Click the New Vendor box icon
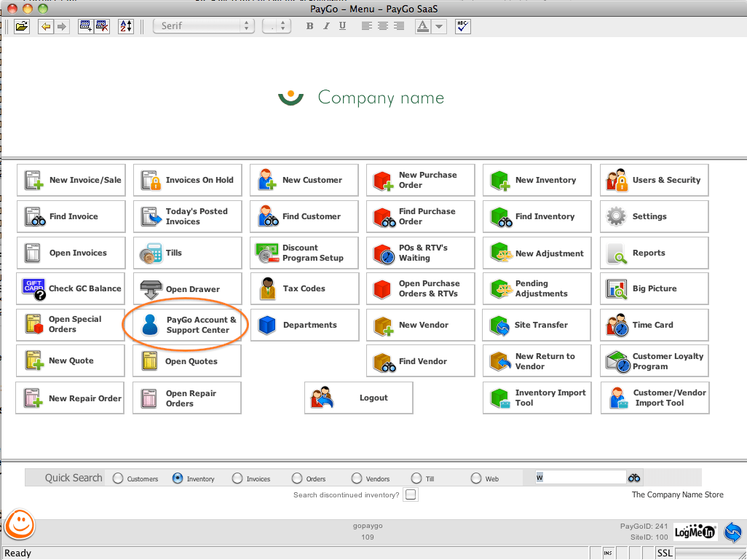747x560 pixels. pyautogui.click(x=384, y=326)
